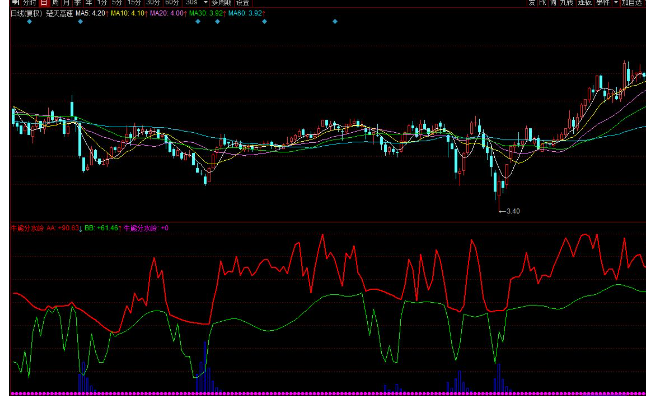Image resolution: width=646 pixels, height=396 pixels.
Task: Click the first blue diamond event marker
Action: pyautogui.click(x=29, y=21)
